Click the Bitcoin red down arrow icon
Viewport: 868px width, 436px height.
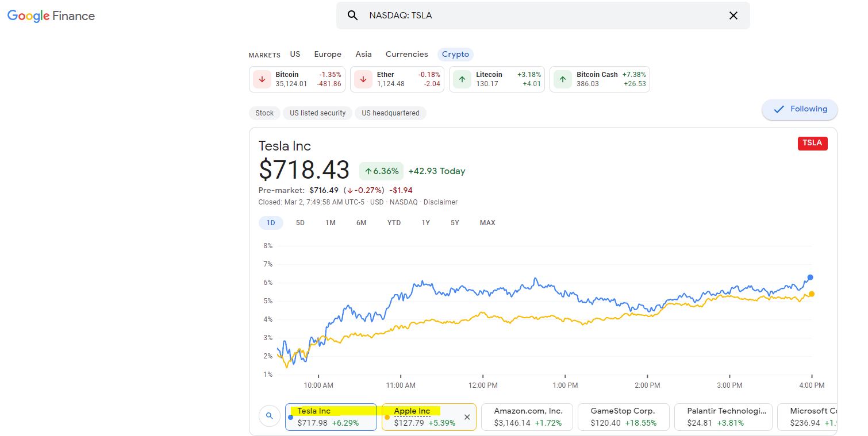[262, 79]
